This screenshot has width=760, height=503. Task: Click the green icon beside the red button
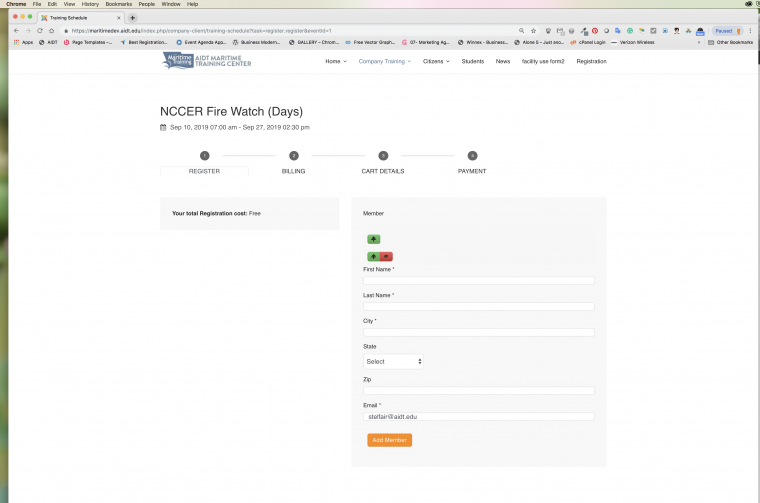373,257
